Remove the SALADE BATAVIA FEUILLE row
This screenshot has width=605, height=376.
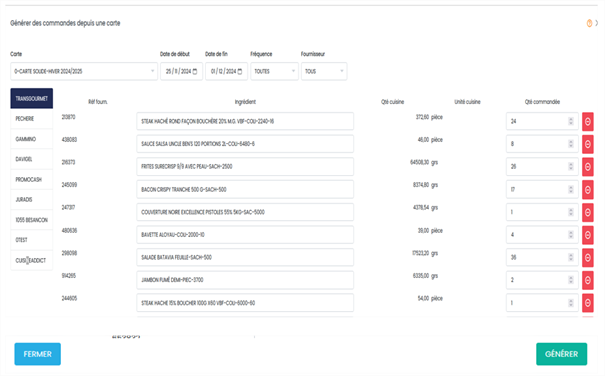588,257
